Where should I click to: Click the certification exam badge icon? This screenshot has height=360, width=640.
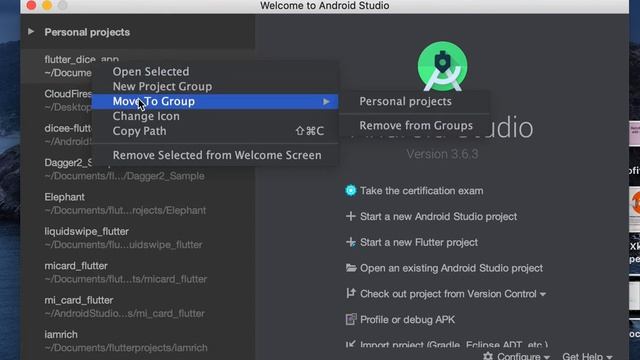pyautogui.click(x=351, y=191)
